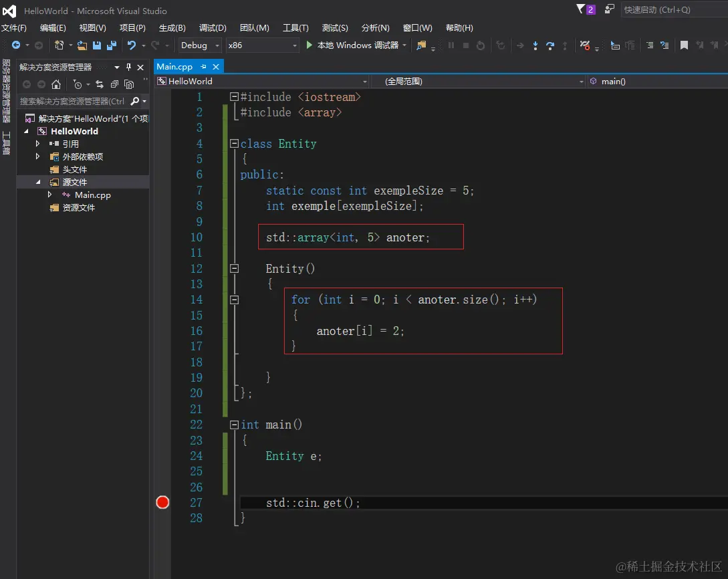
Task: Click the bookmark icon in the toolbar
Action: point(684,45)
